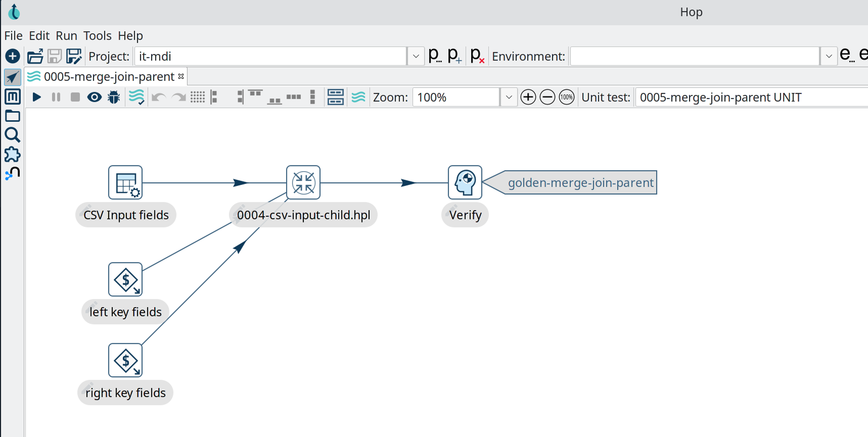Viewport: 868px width, 437px height.
Task: Click the zoom in plus button
Action: (528, 97)
